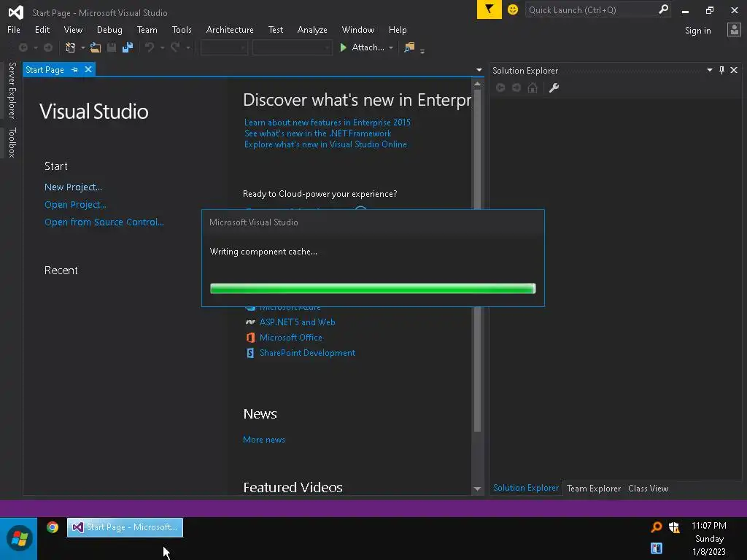Screen dimensions: 747x560
Task: Open the Solution Configurations combo box
Action: [224, 47]
